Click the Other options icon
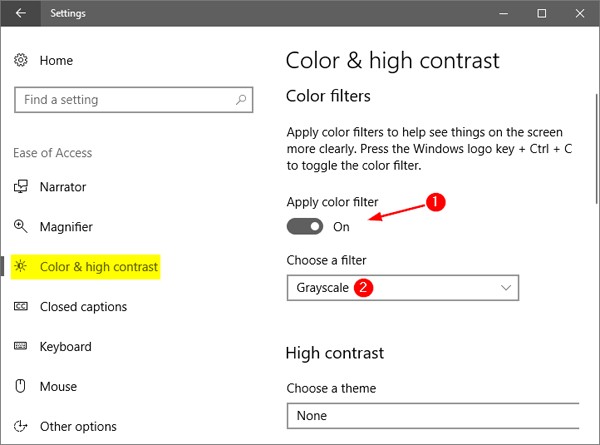 (21, 426)
